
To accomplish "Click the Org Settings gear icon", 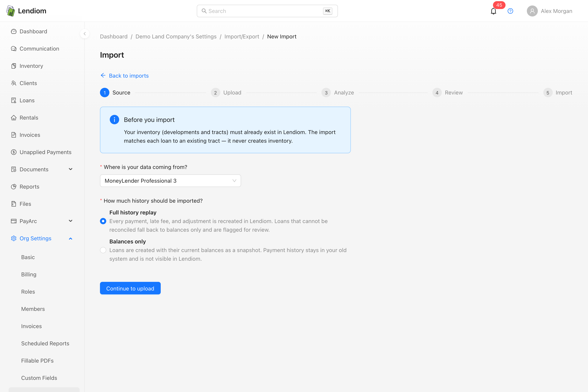I will point(14,239).
